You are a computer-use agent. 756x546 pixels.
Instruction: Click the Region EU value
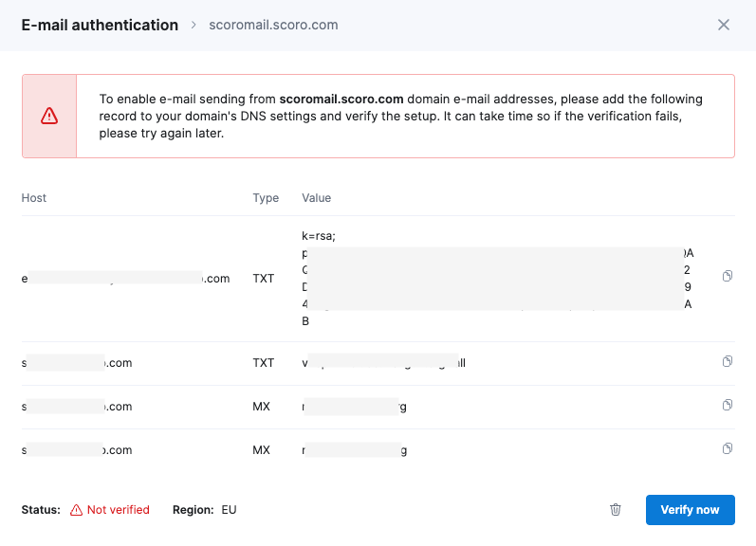(229, 509)
